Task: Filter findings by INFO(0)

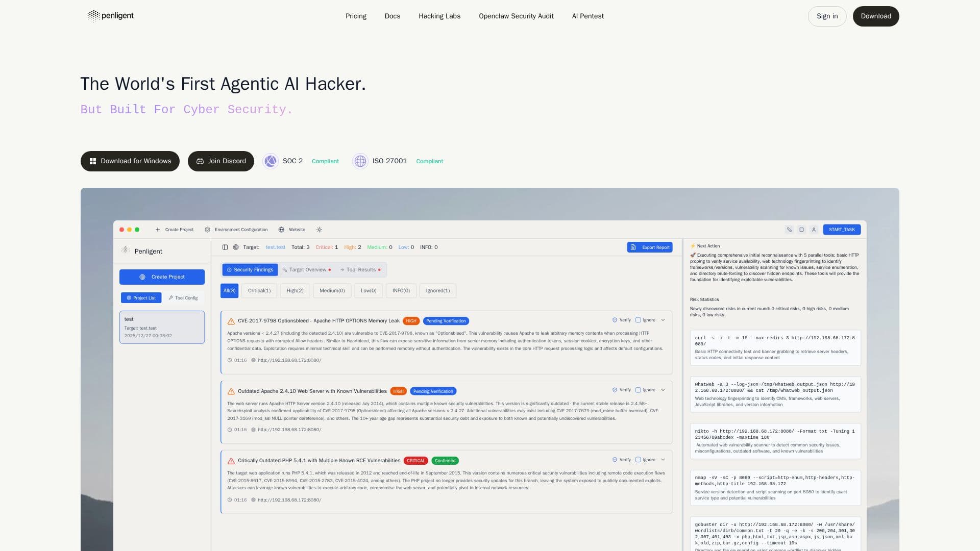Action: 401,291
